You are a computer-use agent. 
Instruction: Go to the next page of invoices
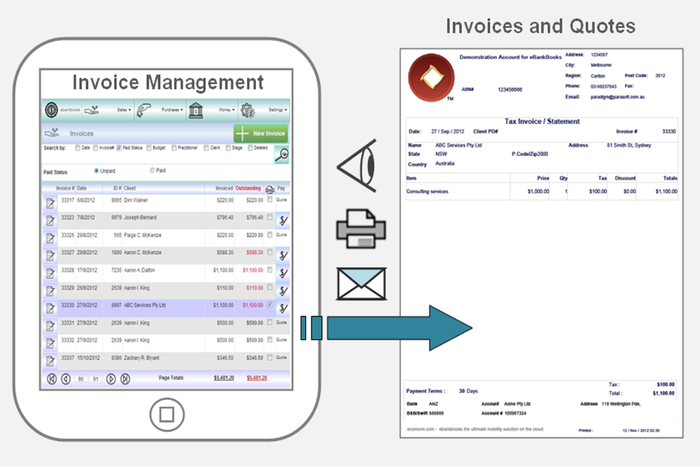[111, 379]
